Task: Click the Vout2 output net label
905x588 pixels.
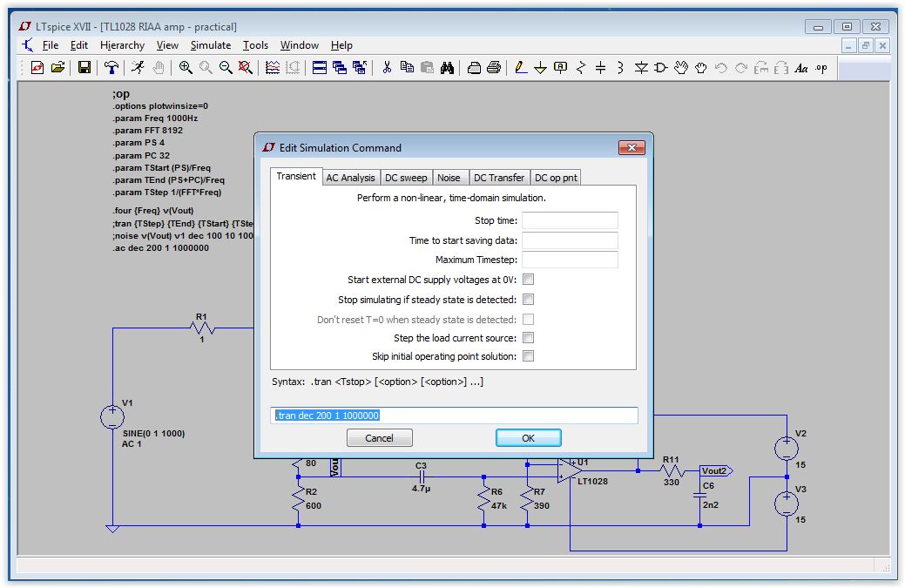Action: [716, 471]
